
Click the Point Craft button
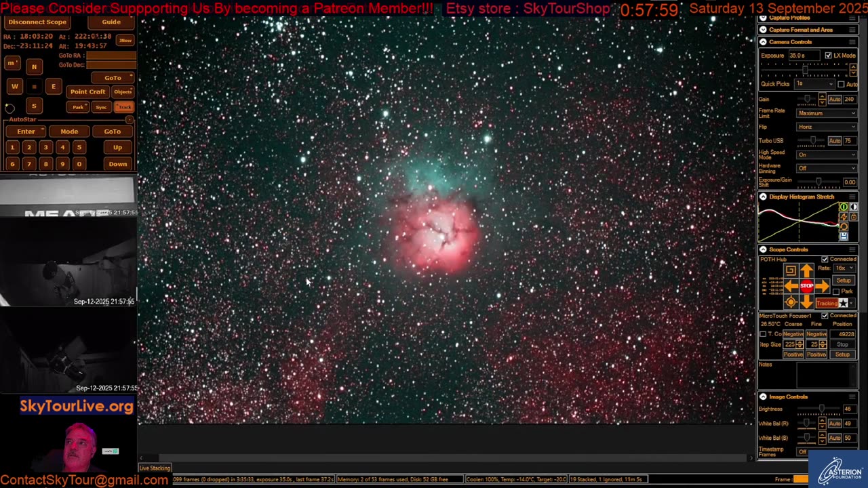click(x=88, y=91)
